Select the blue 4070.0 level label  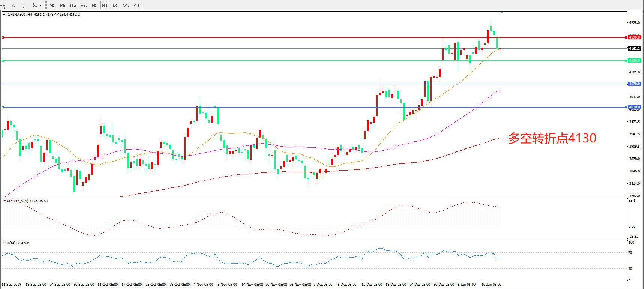coord(635,84)
